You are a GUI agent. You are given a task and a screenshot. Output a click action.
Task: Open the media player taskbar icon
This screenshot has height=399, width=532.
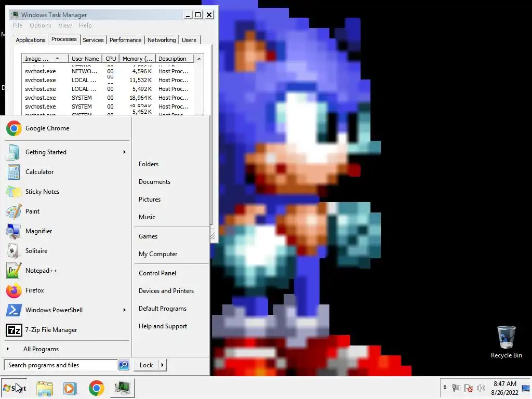pos(70,388)
